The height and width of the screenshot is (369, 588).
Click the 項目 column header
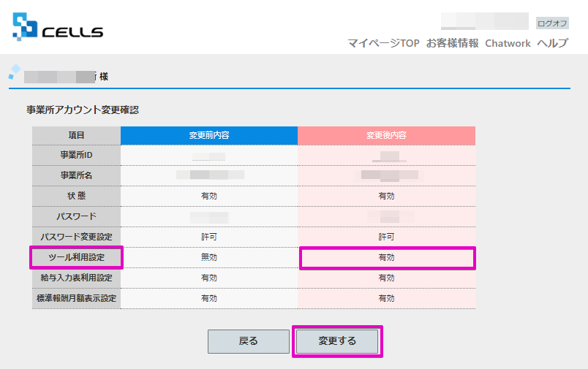(x=77, y=136)
